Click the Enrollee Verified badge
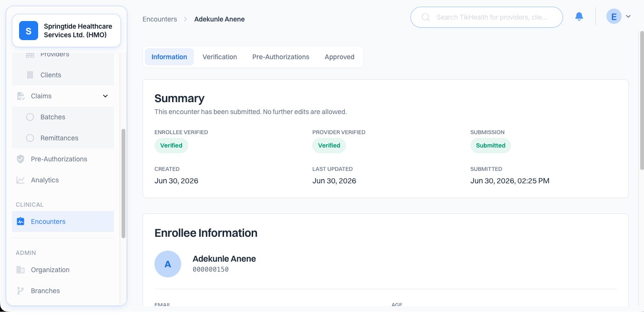 (171, 146)
